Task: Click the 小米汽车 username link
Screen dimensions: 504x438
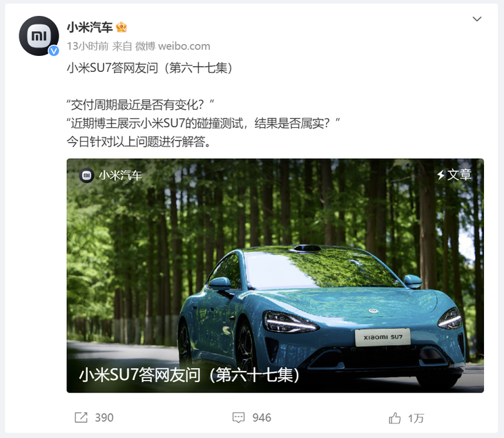Action: click(90, 28)
